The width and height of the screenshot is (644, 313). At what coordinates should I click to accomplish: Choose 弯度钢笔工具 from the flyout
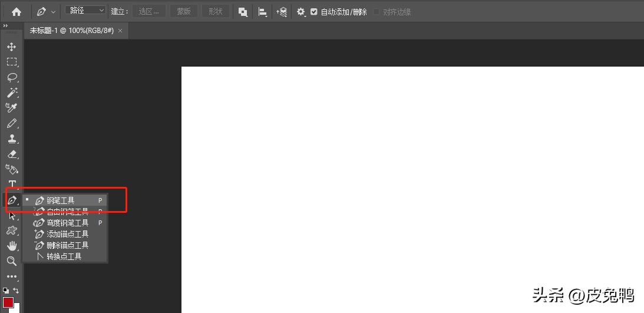(65, 223)
